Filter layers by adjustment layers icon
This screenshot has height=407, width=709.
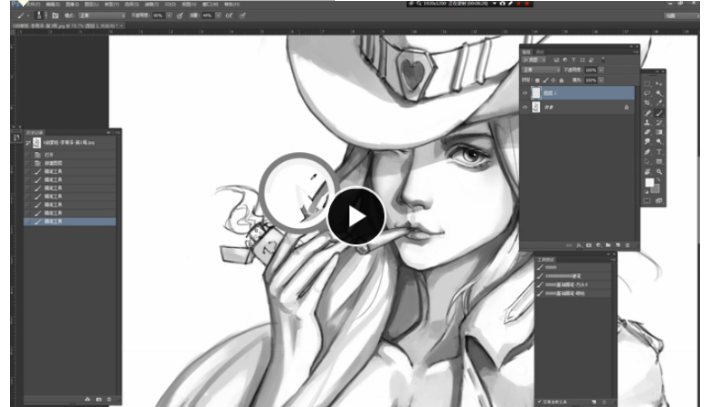click(x=565, y=60)
